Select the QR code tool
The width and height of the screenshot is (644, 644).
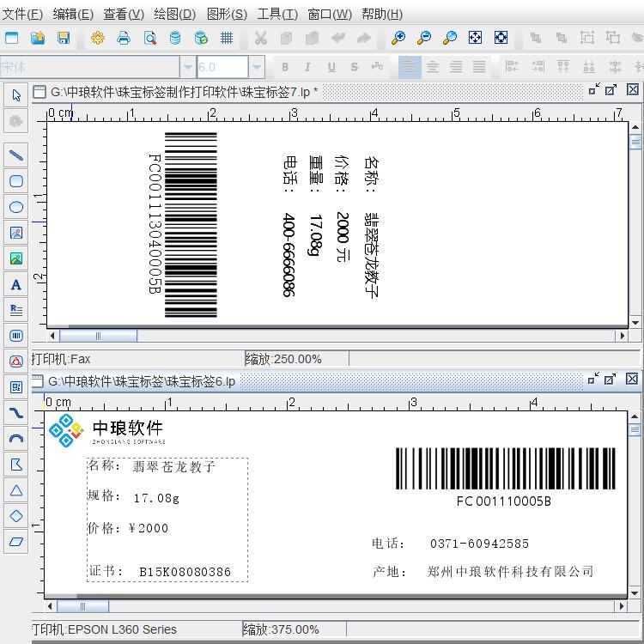[x=15, y=387]
